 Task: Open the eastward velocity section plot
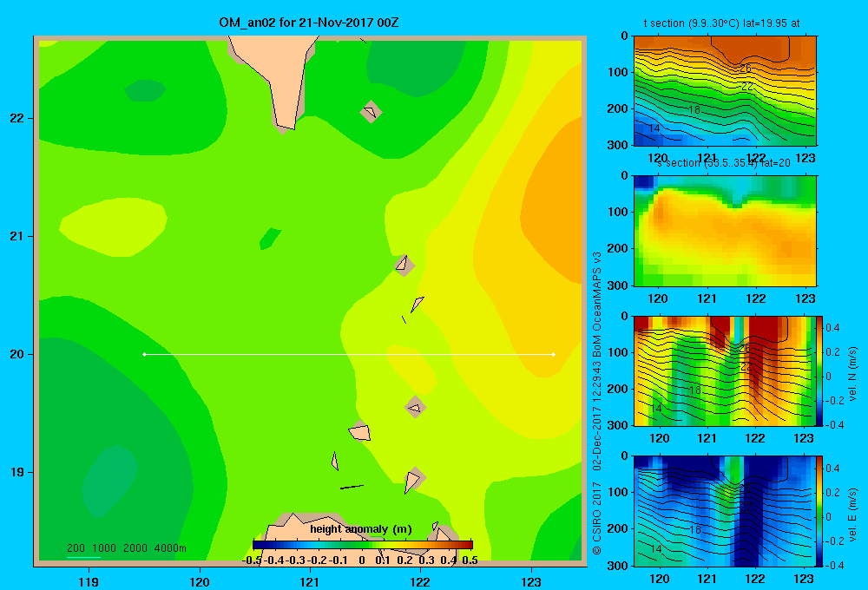point(725,511)
